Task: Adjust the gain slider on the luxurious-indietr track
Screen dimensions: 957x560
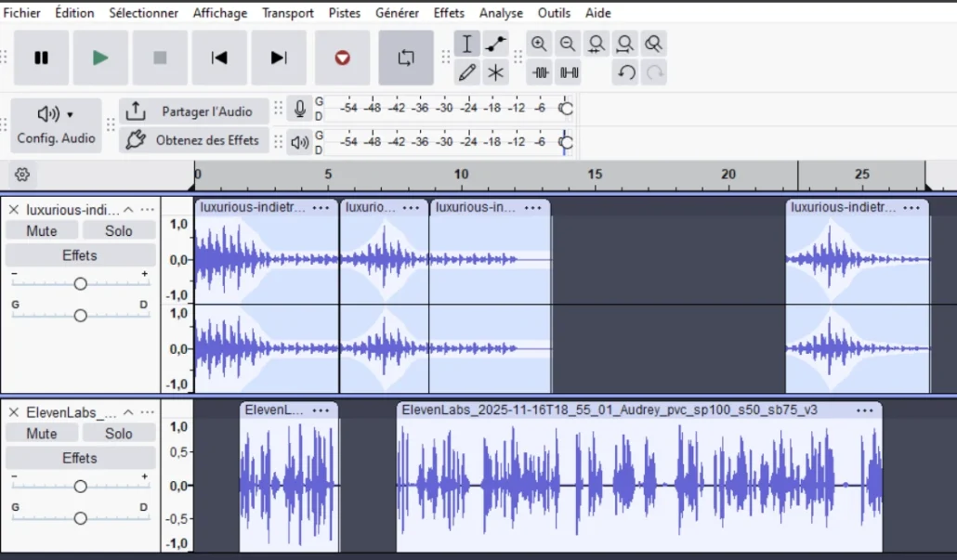Action: point(80,282)
